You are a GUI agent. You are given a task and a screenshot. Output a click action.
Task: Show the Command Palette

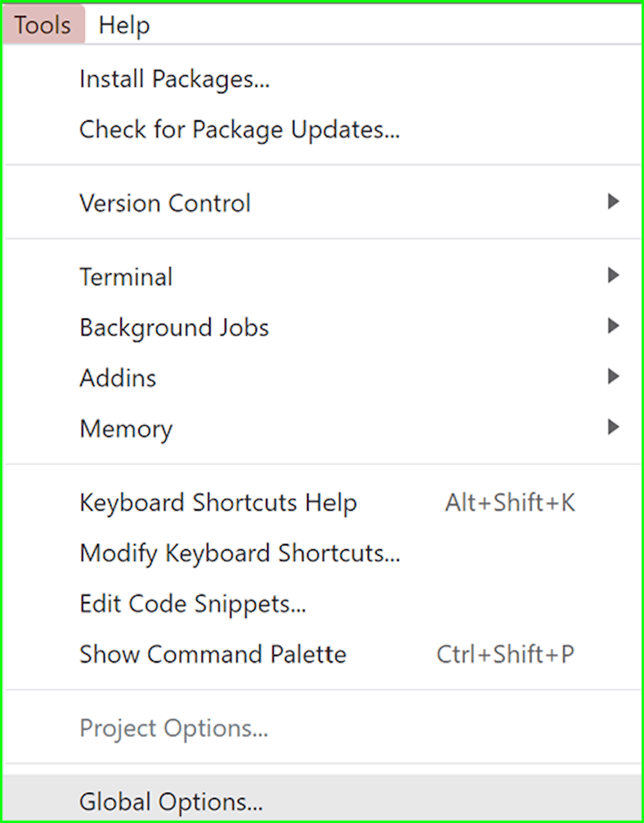tap(212, 654)
